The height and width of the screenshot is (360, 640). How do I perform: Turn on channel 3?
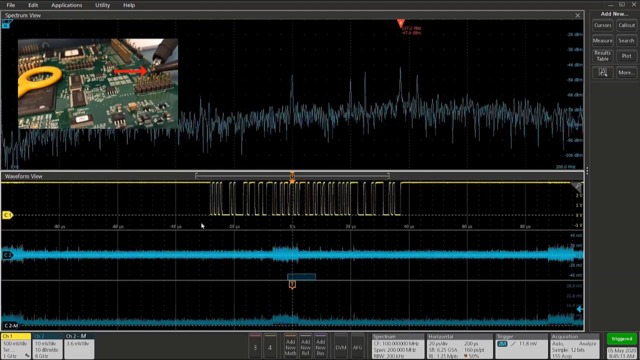pyautogui.click(x=255, y=347)
